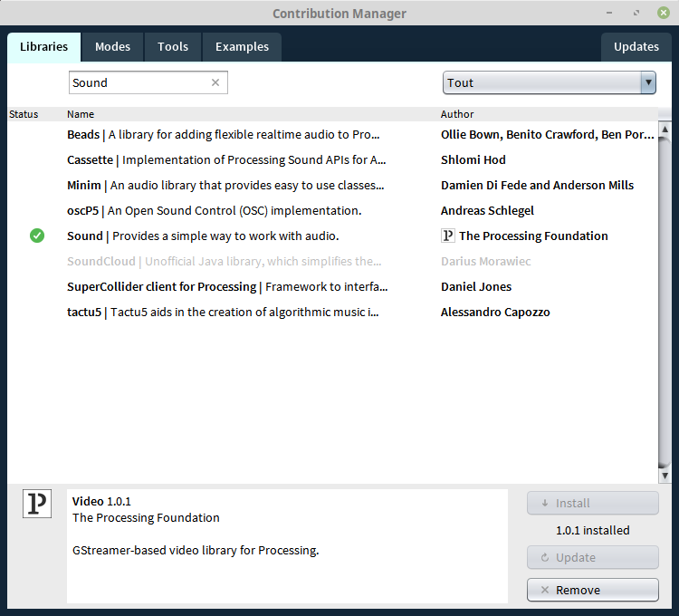Select the Minim audio library row
Screen dimensions: 679x616
coord(226,185)
